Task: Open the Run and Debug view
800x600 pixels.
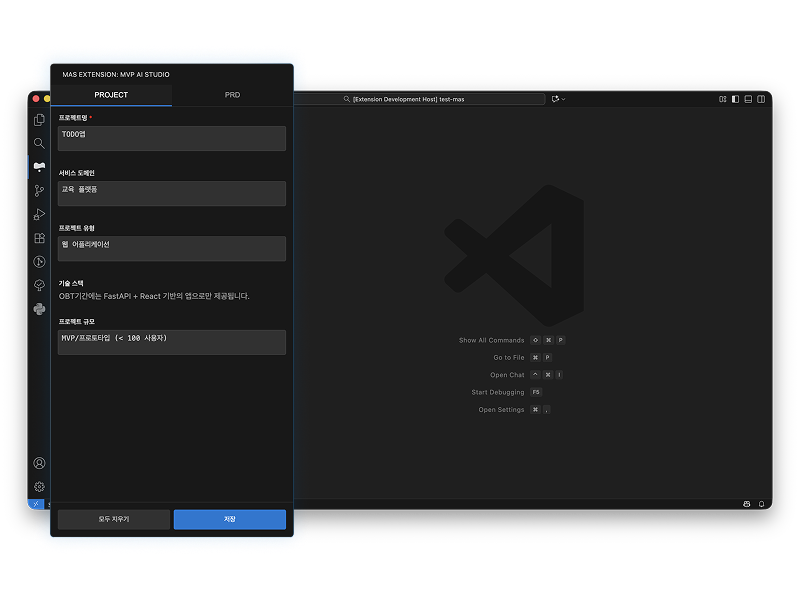Action: (x=38, y=213)
